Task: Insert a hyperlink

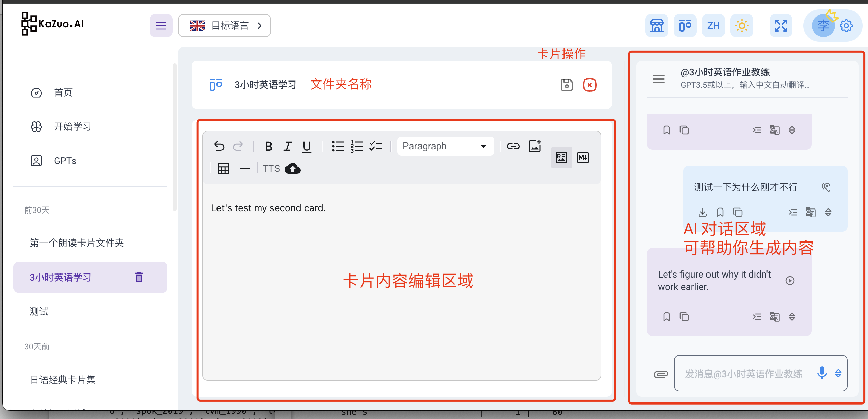Action: pyautogui.click(x=513, y=146)
